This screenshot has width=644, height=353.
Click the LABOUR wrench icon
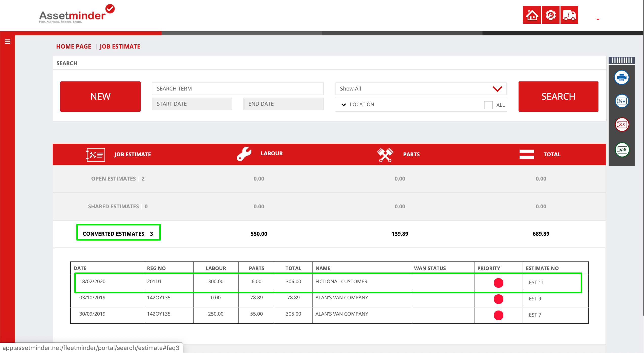(x=244, y=154)
